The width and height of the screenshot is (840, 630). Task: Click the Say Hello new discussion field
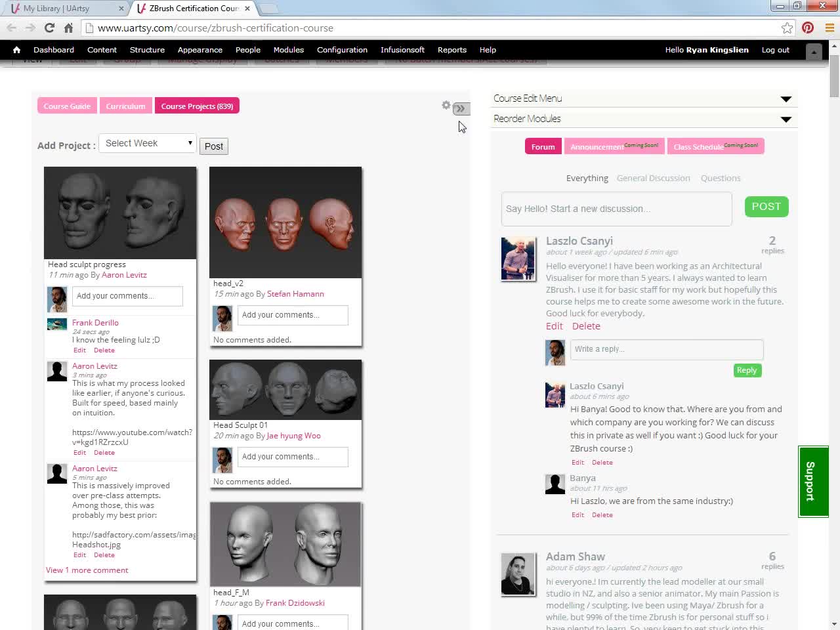[616, 209]
